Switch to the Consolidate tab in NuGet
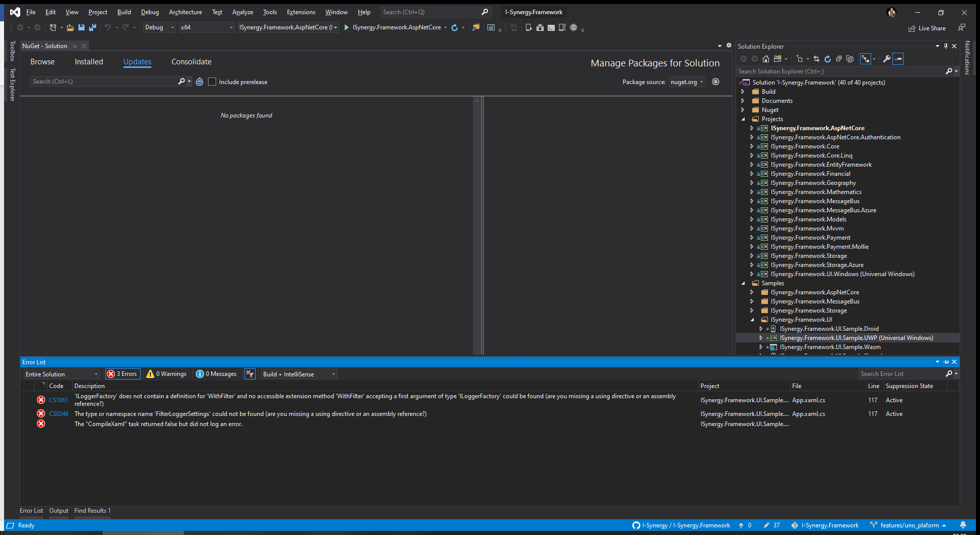This screenshot has width=980, height=535. (191, 62)
